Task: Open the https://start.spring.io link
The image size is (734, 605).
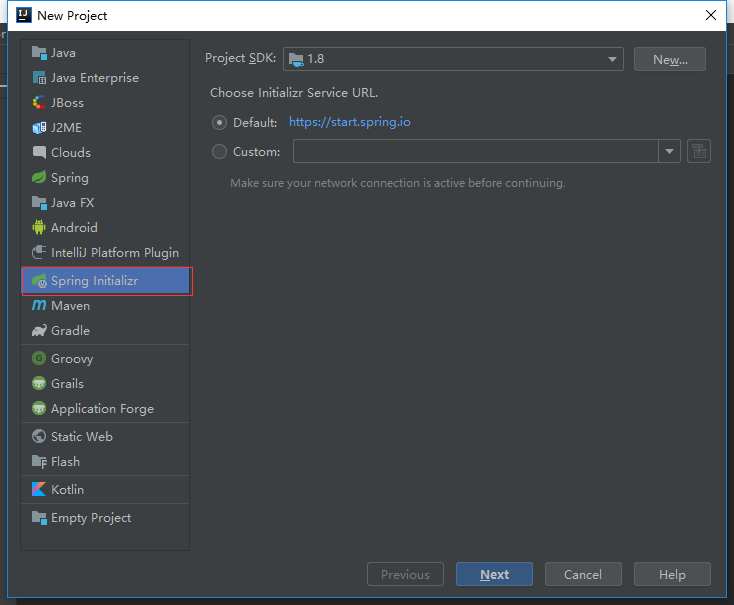Action: click(x=350, y=122)
